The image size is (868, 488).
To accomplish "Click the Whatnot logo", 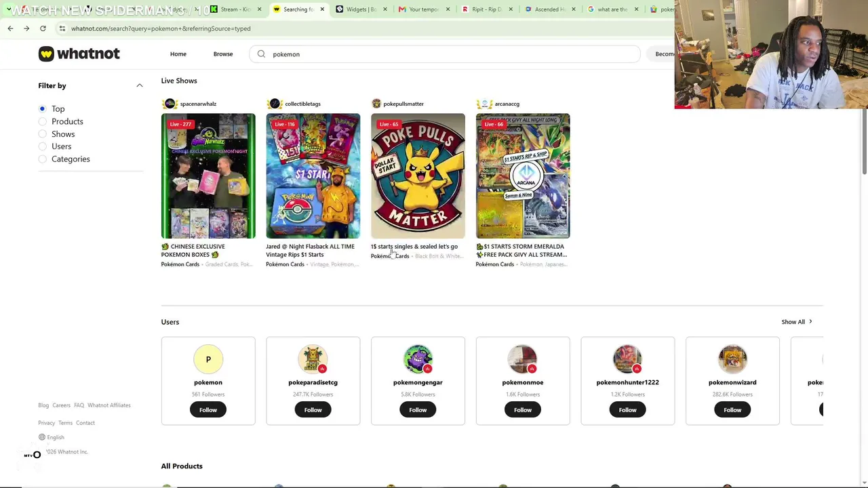I will pos(79,54).
